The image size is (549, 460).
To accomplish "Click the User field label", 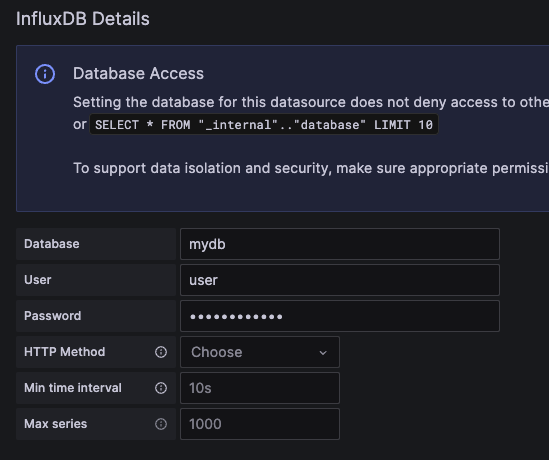I will (38, 280).
